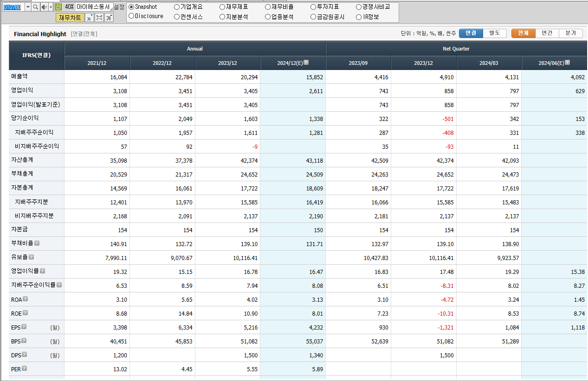Viewport: 588px width, 381px height.
Task: Switch to 연간 annual tab
Action: click(x=547, y=33)
